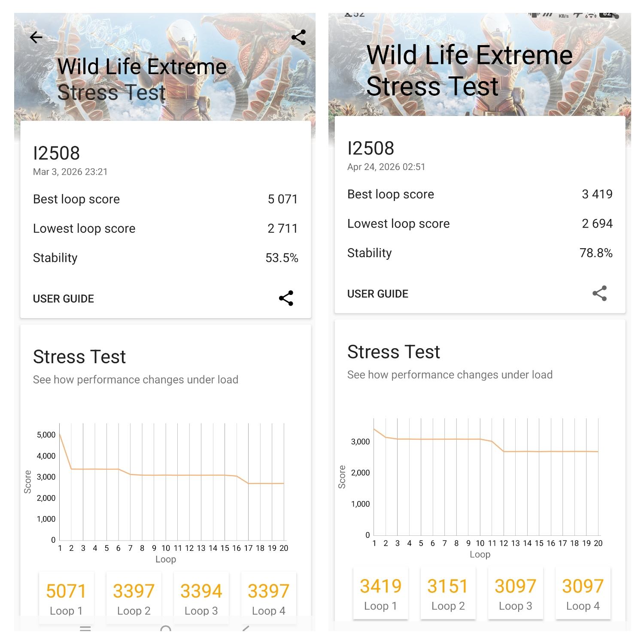Tap the battery icon in the status bar
Viewport: 644px width, 644px height.
pos(607,15)
